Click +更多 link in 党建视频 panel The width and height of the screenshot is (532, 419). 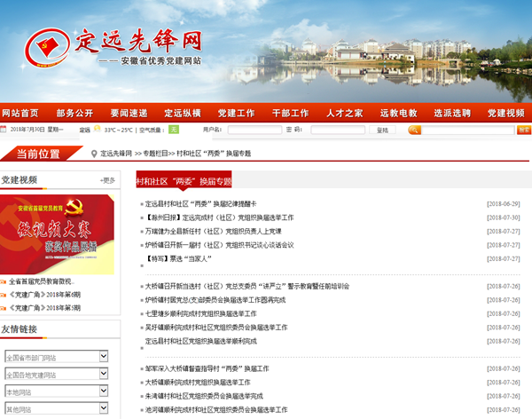107,180
